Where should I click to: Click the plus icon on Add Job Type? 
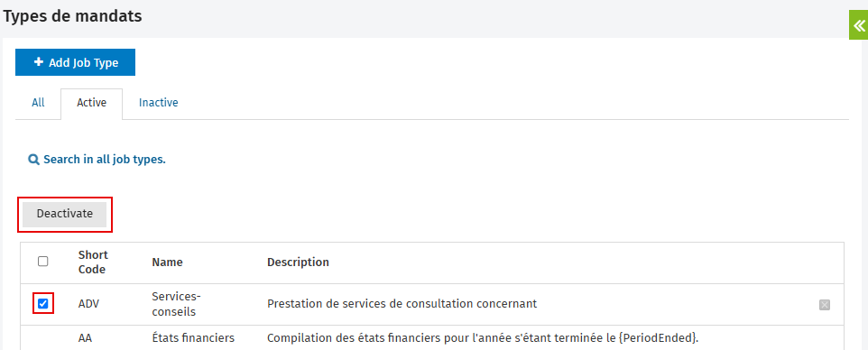pyautogui.click(x=39, y=62)
